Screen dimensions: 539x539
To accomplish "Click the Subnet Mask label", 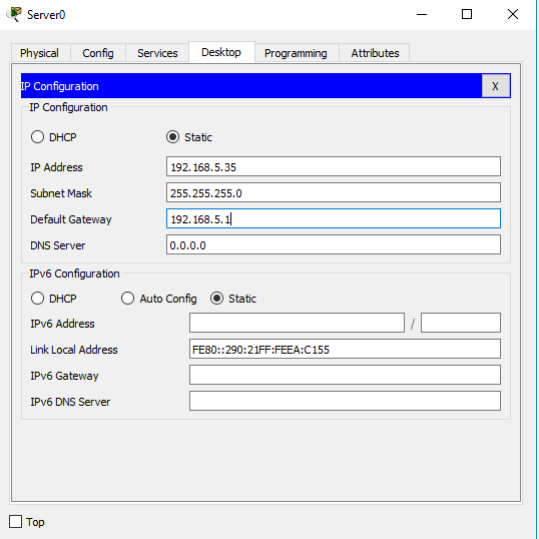I will pyautogui.click(x=61, y=193).
